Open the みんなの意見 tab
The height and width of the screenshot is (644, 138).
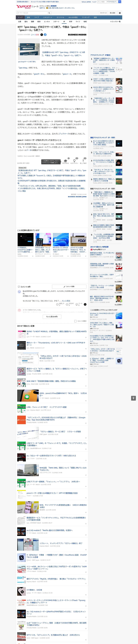pos(73,17)
